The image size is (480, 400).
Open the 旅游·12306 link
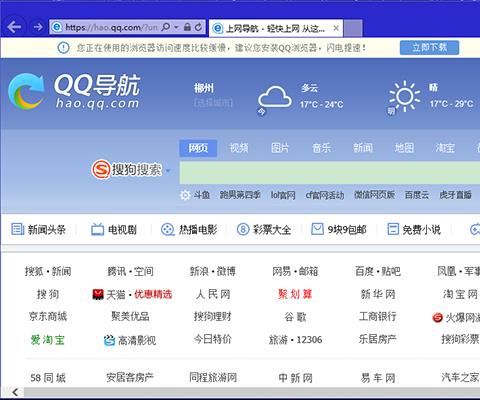point(295,340)
